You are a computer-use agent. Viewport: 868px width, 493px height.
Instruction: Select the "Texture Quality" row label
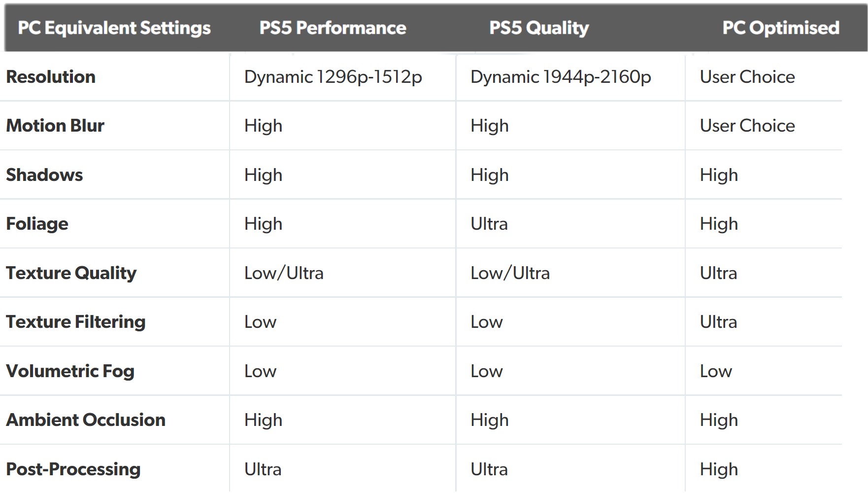coord(71,273)
